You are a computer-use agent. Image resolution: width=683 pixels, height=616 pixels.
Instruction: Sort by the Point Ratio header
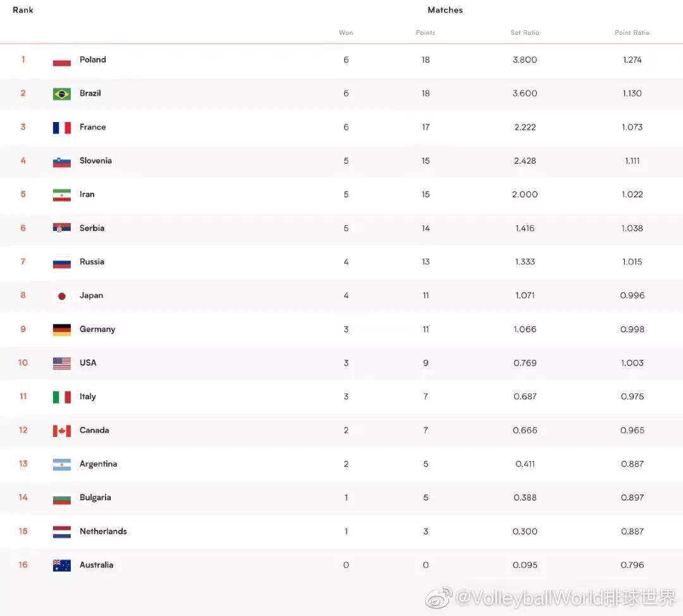[x=632, y=33]
